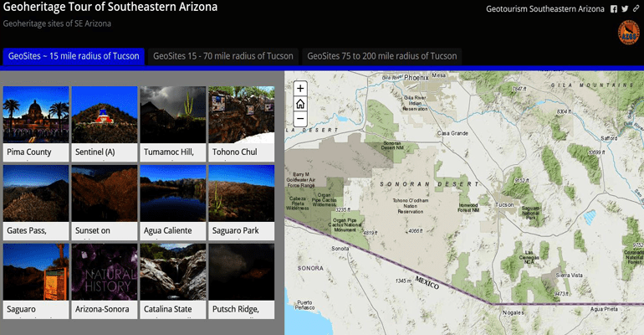The height and width of the screenshot is (335, 644).
Task: Zoom out on the map
Action: (x=300, y=119)
